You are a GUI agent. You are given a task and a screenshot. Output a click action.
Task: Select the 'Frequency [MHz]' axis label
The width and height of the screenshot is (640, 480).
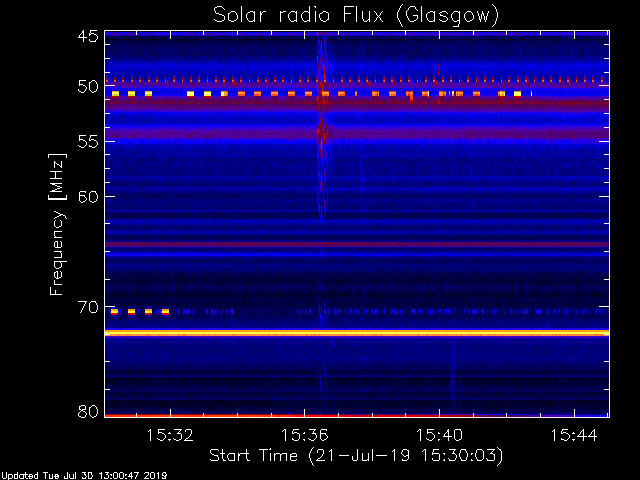(x=57, y=224)
